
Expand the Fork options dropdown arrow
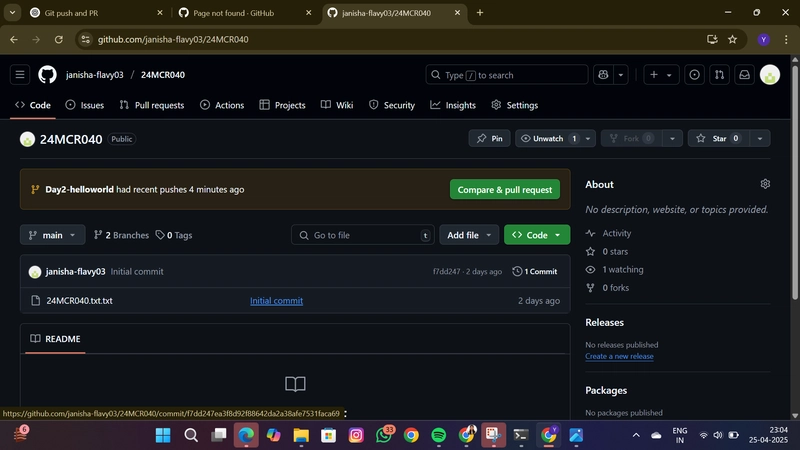coord(672,138)
